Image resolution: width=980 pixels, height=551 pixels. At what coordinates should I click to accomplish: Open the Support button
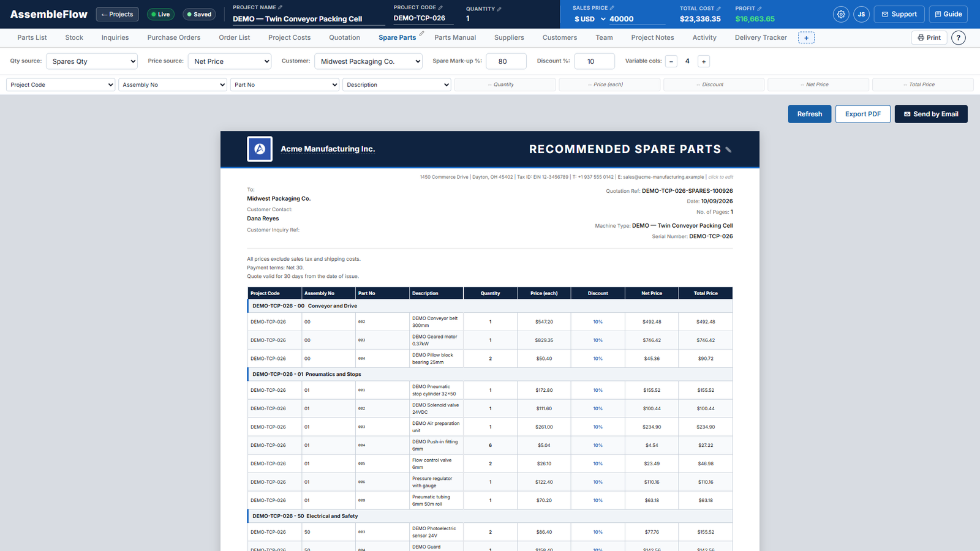click(899, 14)
